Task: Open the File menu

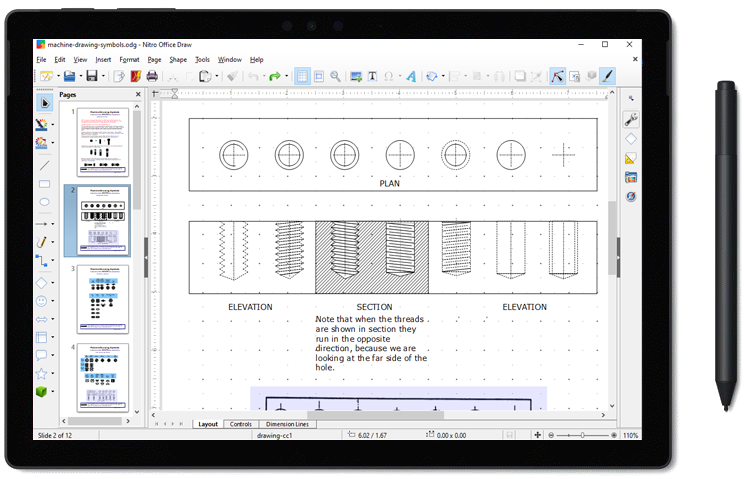Action: [41, 59]
